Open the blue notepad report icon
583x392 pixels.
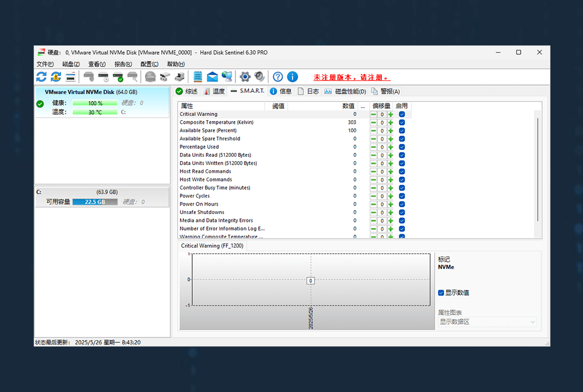(x=198, y=77)
